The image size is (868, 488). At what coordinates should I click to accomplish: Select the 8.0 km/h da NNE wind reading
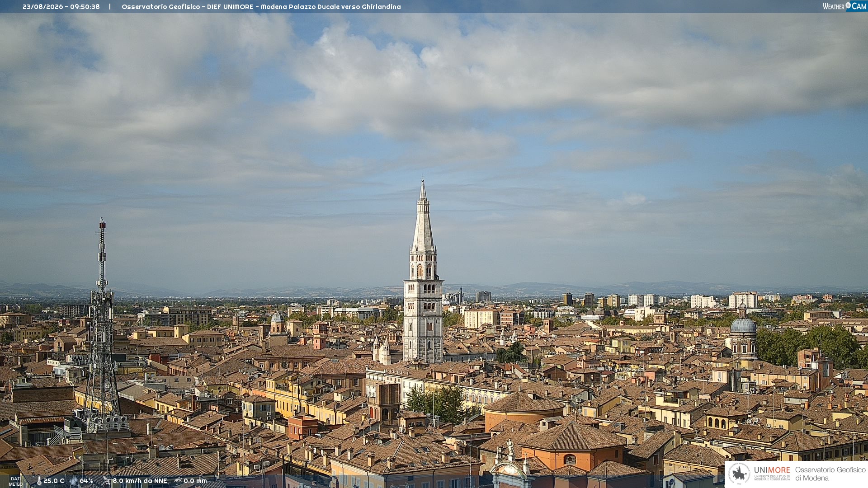pos(140,481)
